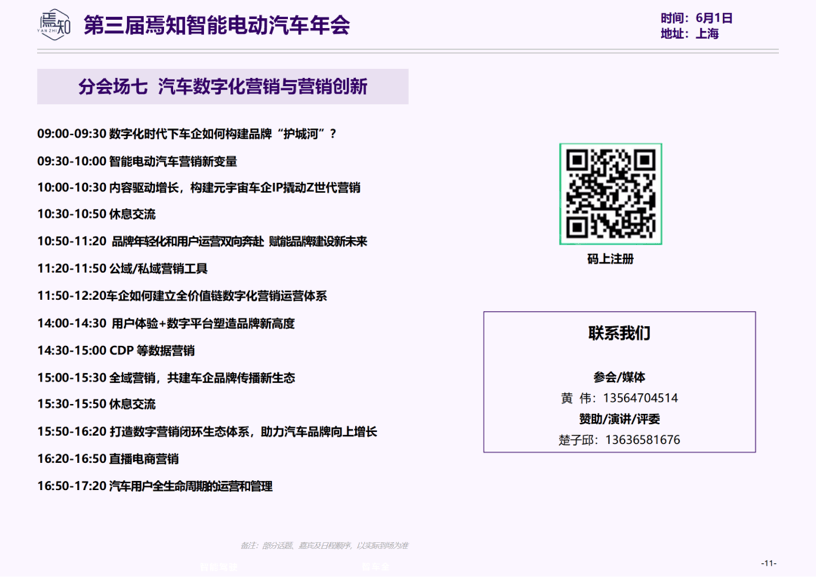
Task: Click the 15:30-15:50 休息交流 line
Action: 96,404
